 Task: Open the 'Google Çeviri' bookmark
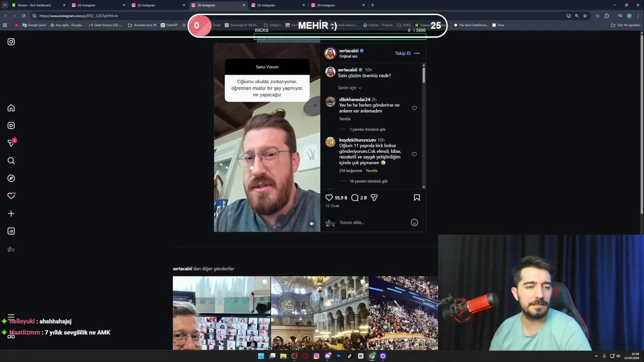point(34,25)
